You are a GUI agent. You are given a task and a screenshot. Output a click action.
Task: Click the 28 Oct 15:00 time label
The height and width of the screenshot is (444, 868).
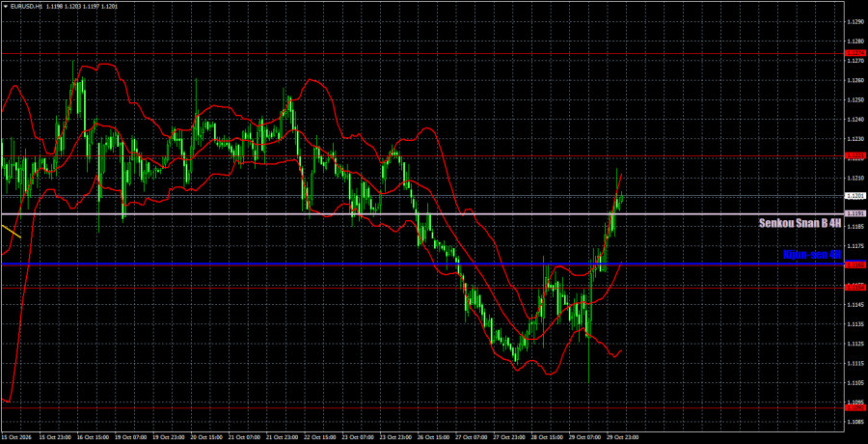pyautogui.click(x=545, y=437)
